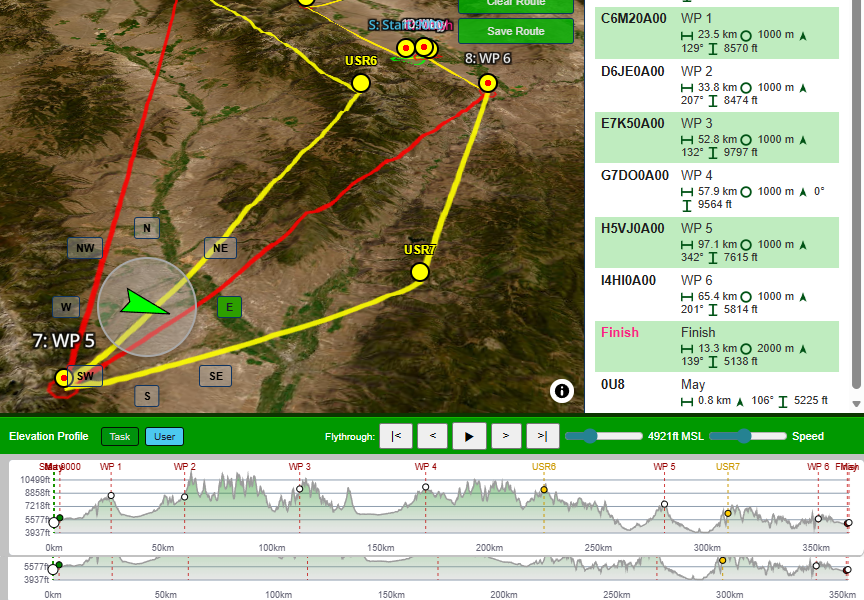Select the 0U8 May airport row

click(717, 393)
